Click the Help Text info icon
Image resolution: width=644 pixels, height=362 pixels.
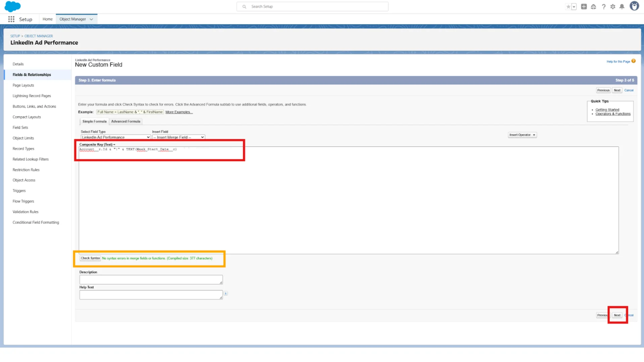(226, 293)
